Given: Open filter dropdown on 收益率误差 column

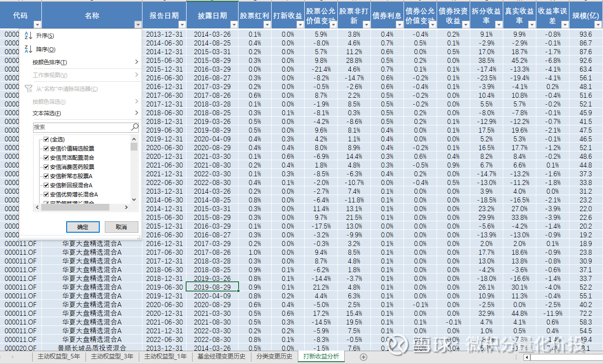Looking at the screenshot, I should click(x=565, y=25).
